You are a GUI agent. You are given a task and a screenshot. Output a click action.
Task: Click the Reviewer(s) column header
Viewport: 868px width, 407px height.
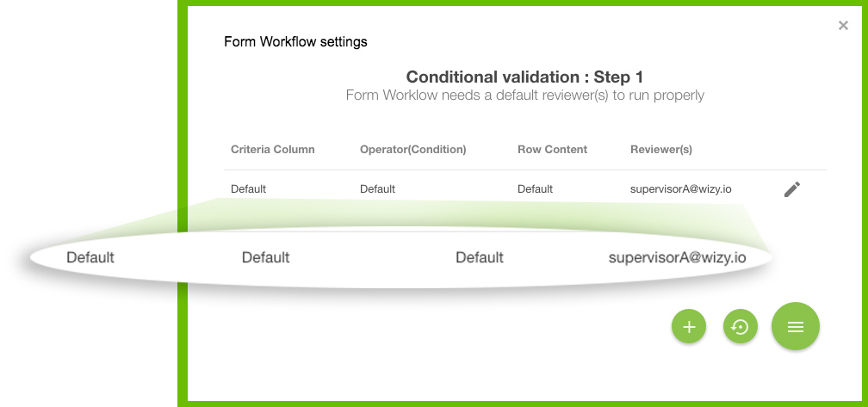(661, 150)
